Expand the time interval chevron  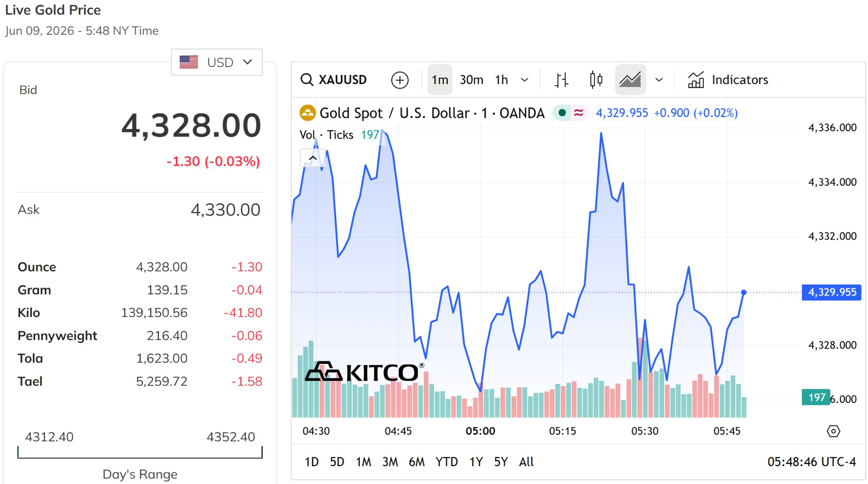[x=525, y=80]
